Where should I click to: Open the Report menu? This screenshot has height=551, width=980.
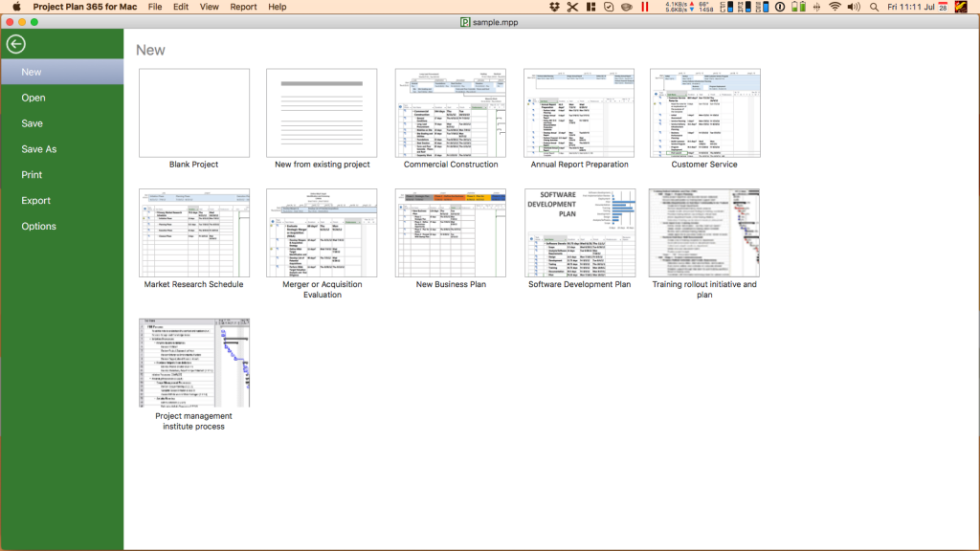[243, 7]
